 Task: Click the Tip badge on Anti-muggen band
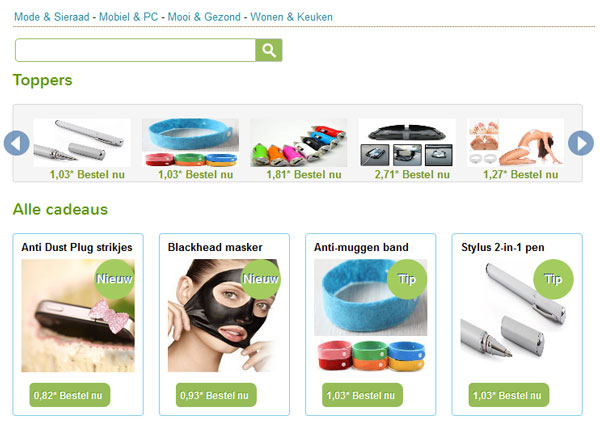407,279
